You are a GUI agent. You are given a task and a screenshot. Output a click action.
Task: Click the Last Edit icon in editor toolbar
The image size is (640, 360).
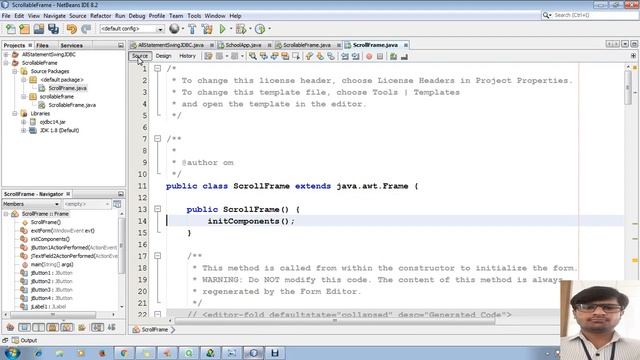tap(208, 56)
